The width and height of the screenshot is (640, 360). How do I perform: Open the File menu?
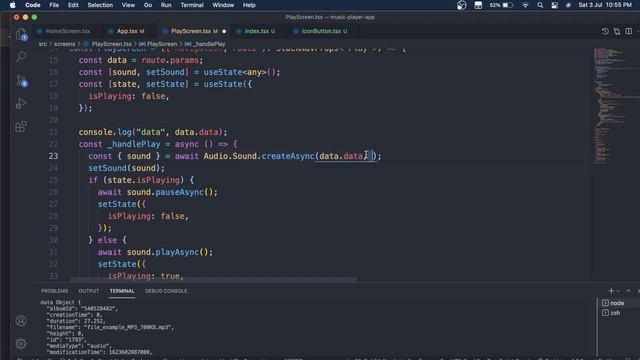[x=54, y=5]
